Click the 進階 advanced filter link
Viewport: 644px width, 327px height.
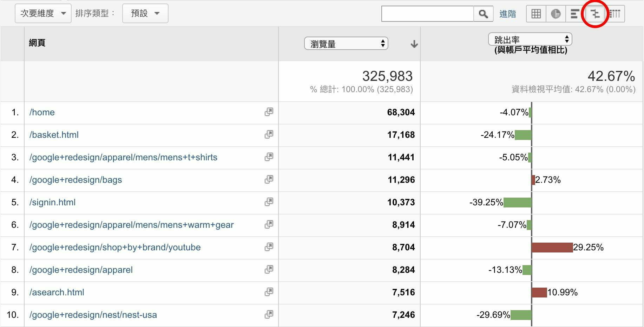point(508,14)
